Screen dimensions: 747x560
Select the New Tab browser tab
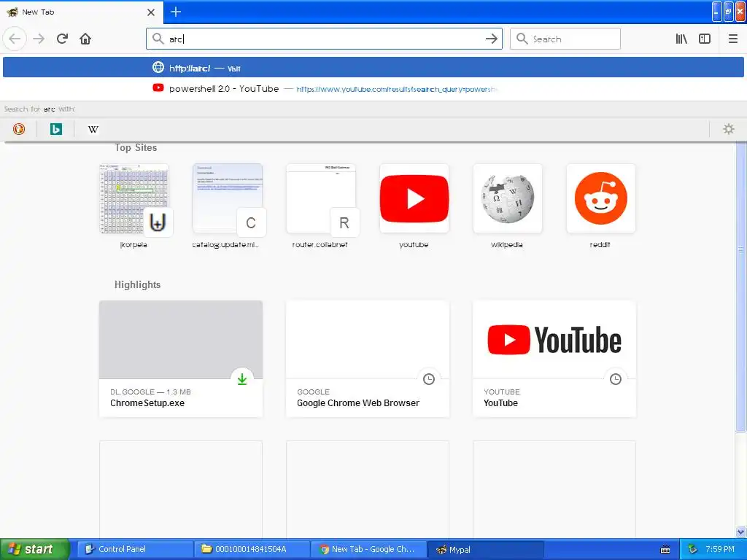click(82, 12)
